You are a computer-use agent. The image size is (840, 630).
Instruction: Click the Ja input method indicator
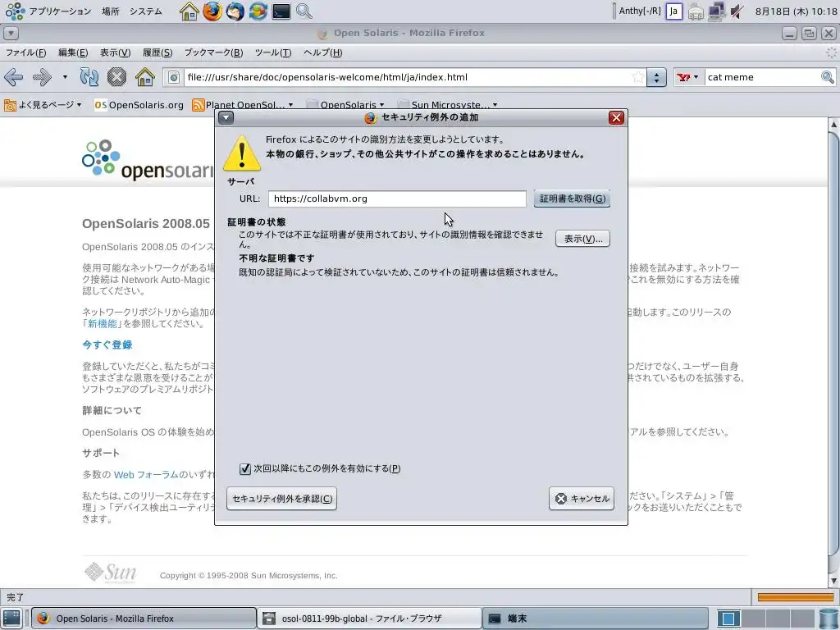coord(674,11)
